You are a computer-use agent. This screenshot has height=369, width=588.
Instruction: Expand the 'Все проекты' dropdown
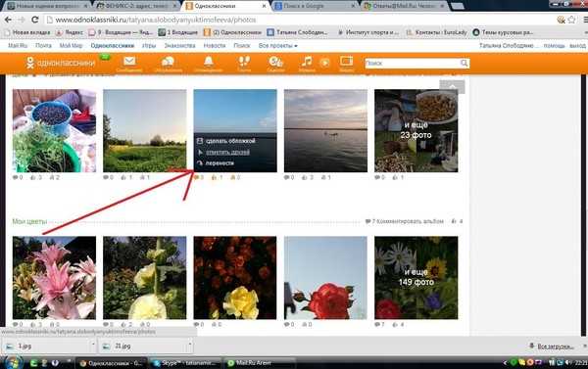click(278, 46)
